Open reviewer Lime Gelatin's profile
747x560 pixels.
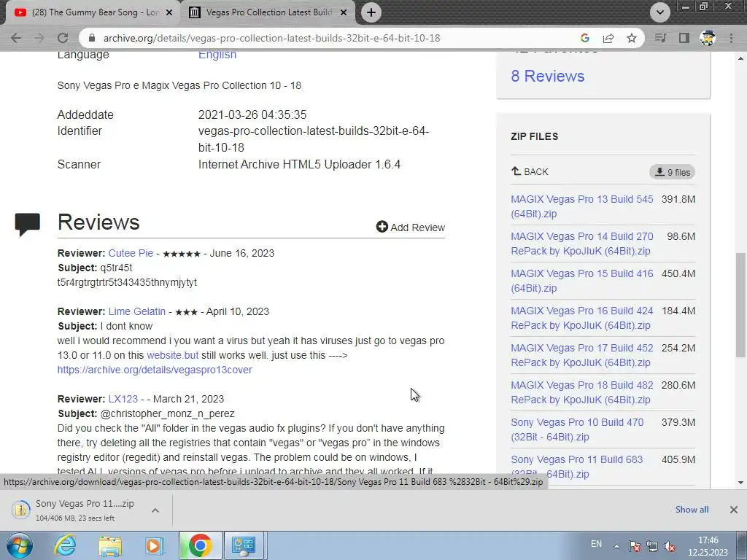pos(136,311)
